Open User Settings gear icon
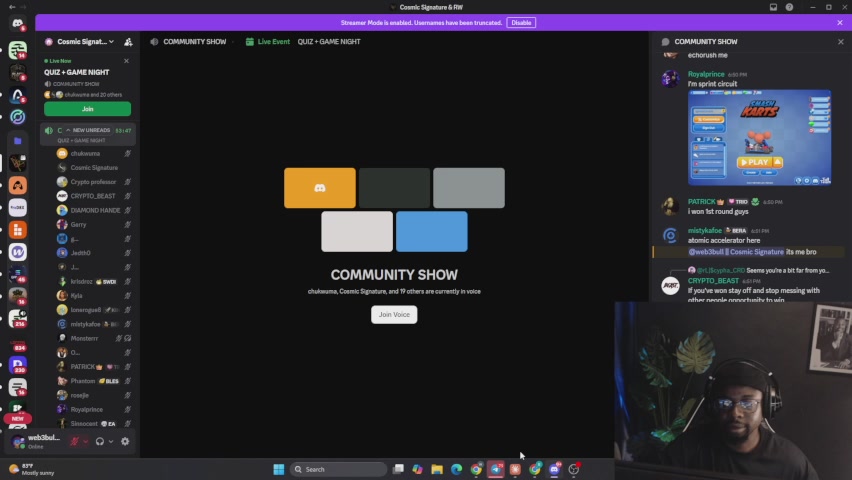Viewport: 852px width, 480px height. tap(125, 441)
